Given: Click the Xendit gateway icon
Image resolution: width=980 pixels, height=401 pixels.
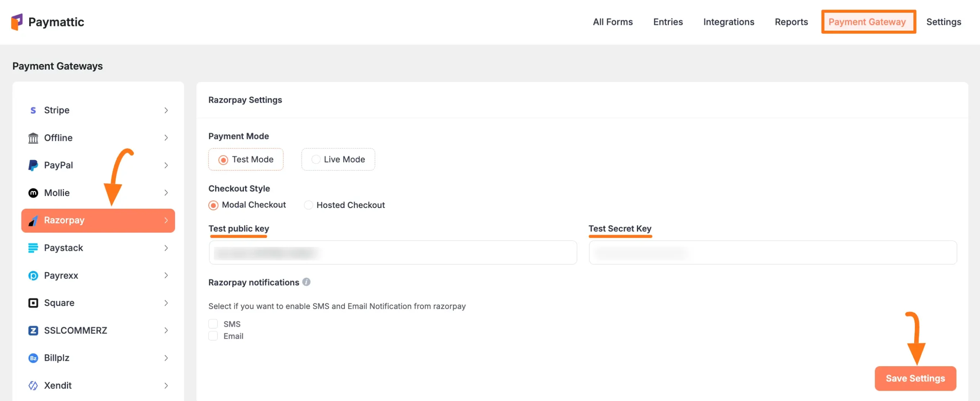Looking at the screenshot, I should click(x=33, y=385).
